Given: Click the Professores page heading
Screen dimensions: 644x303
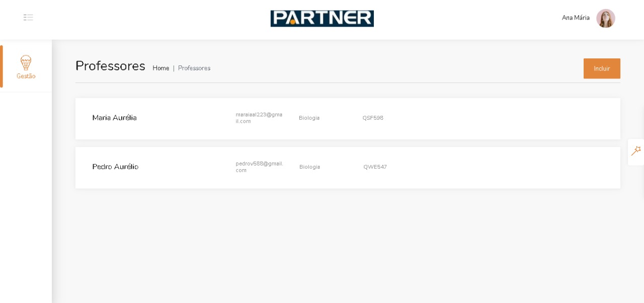Looking at the screenshot, I should 110,66.
